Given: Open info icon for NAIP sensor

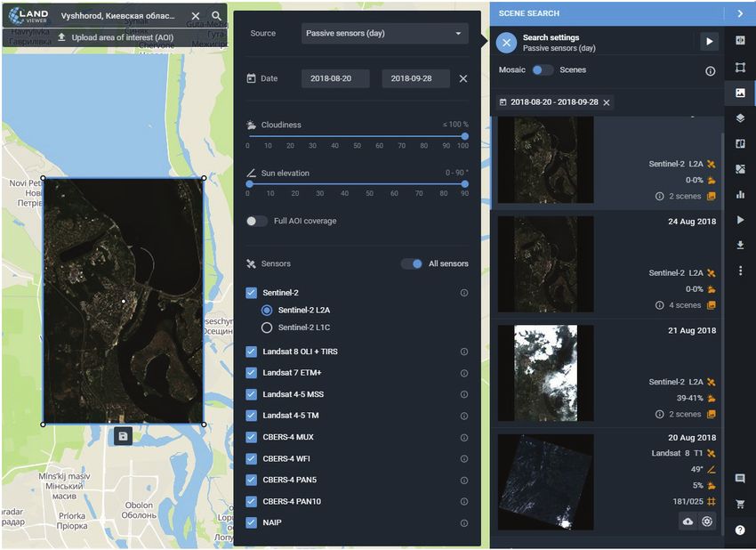Looking at the screenshot, I should [x=463, y=523].
